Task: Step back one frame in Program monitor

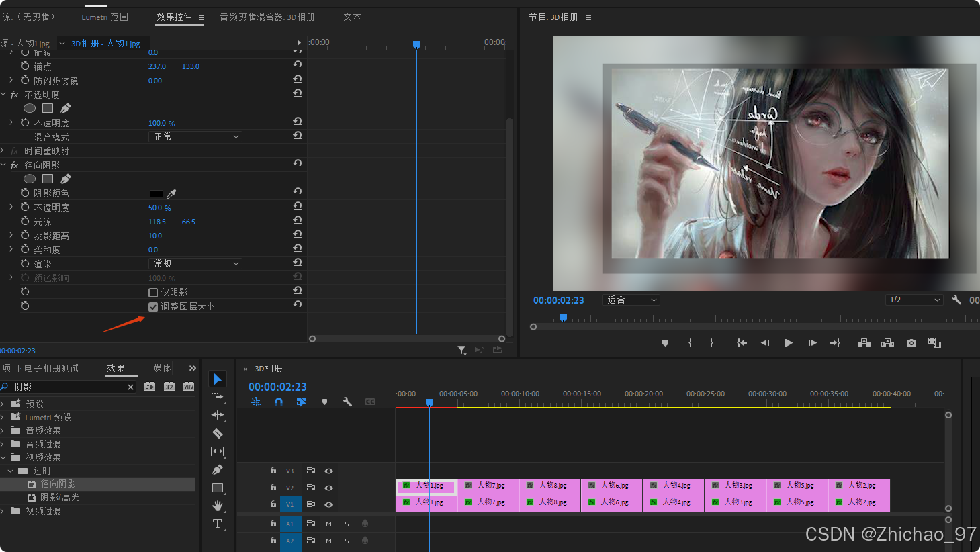Action: coord(765,342)
